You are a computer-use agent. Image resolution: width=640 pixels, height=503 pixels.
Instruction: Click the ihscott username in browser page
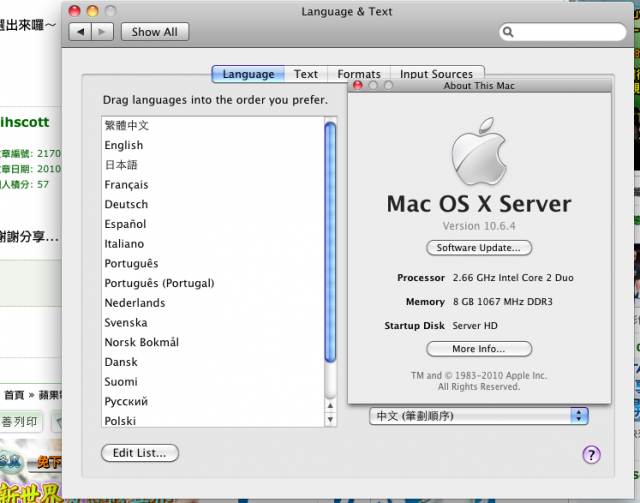click(x=24, y=122)
